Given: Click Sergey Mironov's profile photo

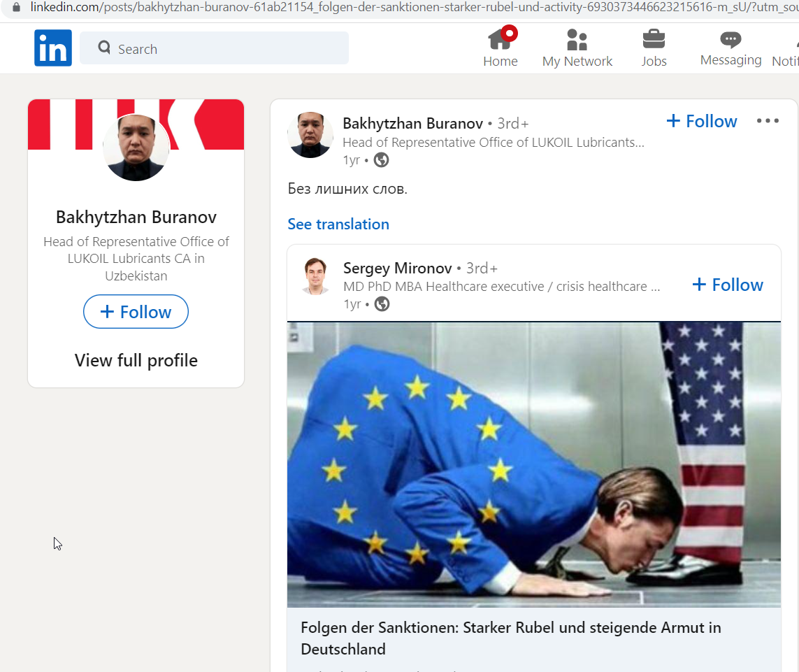Looking at the screenshot, I should pyautogui.click(x=315, y=276).
